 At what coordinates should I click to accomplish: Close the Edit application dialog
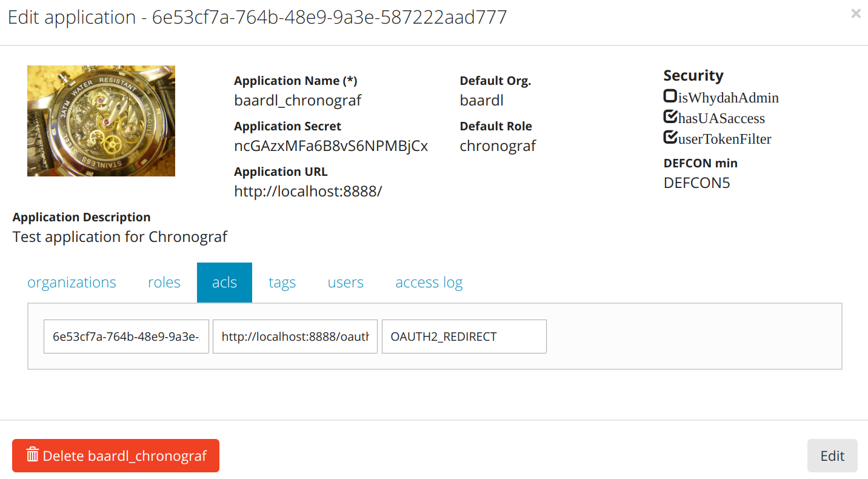(x=855, y=13)
